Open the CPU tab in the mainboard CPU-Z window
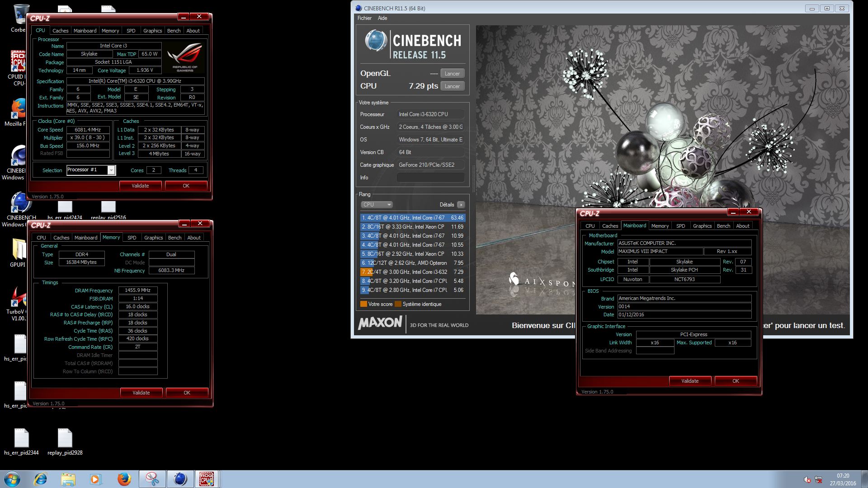The height and width of the screenshot is (488, 868). tap(590, 226)
